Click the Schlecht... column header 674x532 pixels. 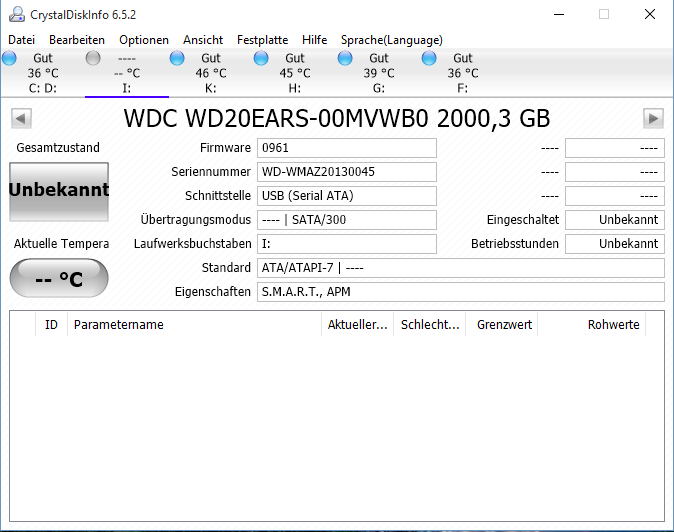[x=430, y=325]
